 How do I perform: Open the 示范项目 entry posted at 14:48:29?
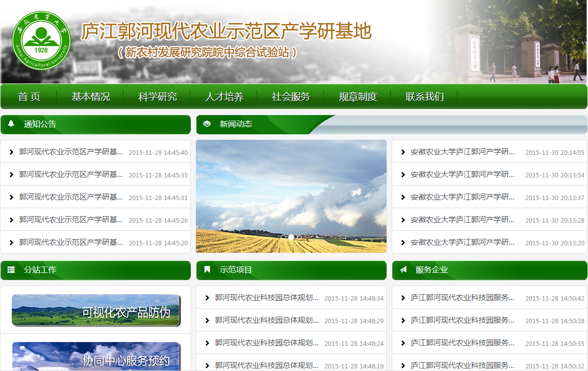[x=267, y=320]
